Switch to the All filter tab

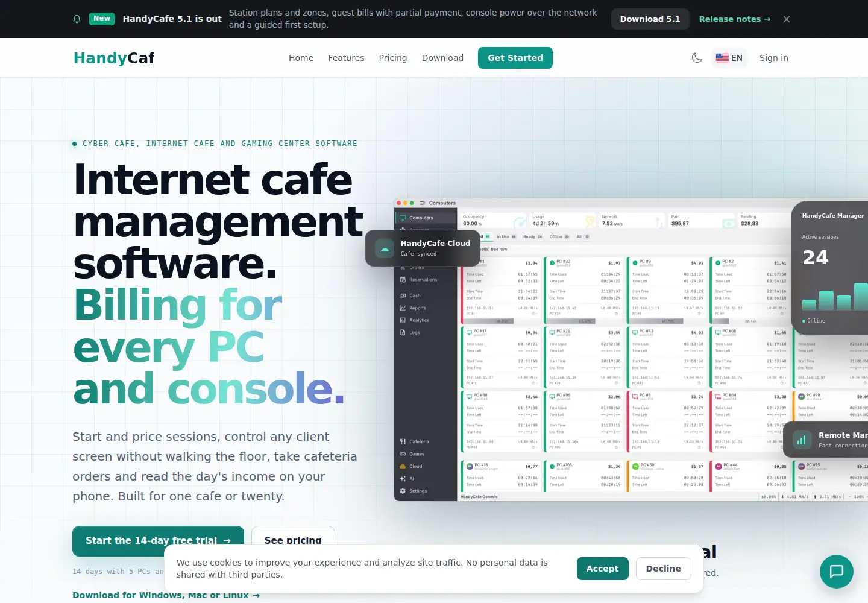point(583,236)
